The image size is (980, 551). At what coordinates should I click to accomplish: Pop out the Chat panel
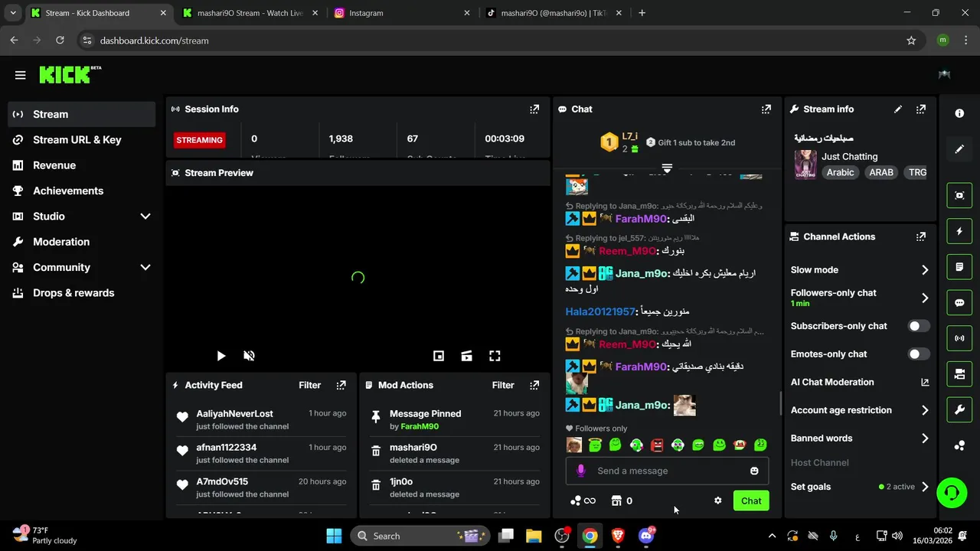(x=766, y=109)
